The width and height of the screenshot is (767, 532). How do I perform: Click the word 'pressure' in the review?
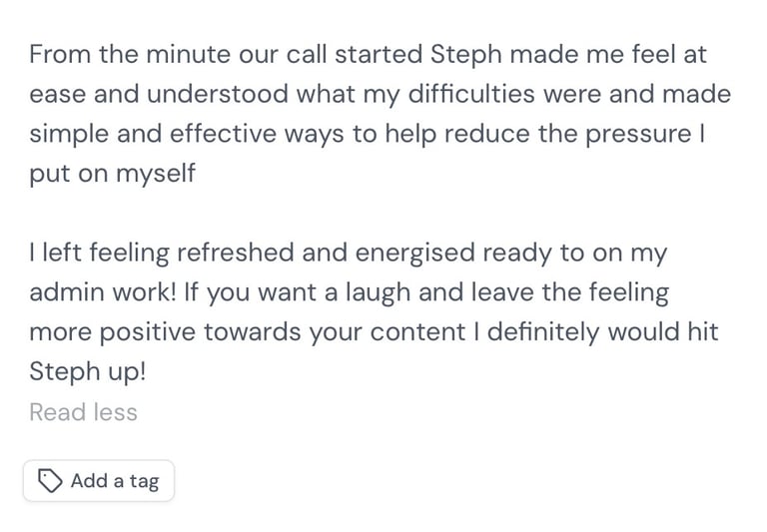tap(635, 134)
